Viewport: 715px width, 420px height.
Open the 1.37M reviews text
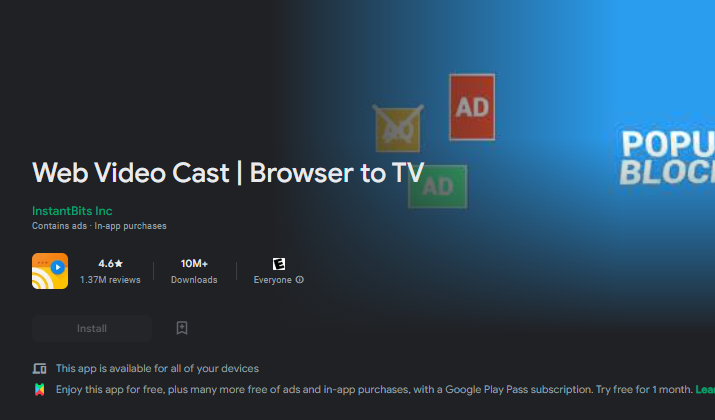tap(110, 280)
